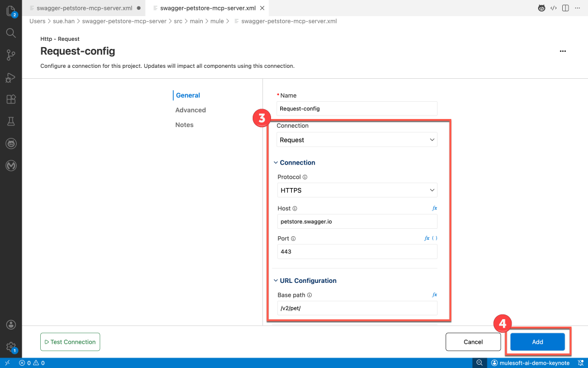Switch to the Advanced tab
Screen dimensions: 588x368
pos(191,110)
